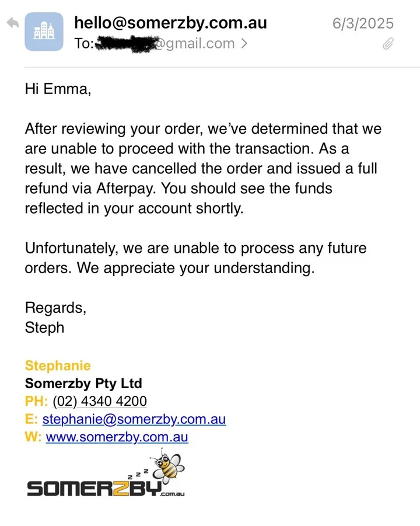Click the paperclip attachment icon
The height and width of the screenshot is (526, 420).
pyautogui.click(x=388, y=43)
